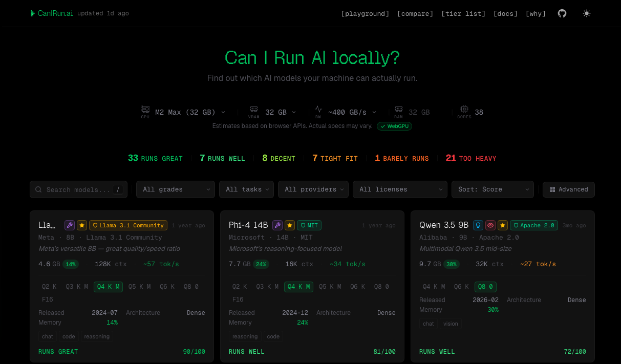The height and width of the screenshot is (364, 621).
Task: Click the Llama card 14% memory badge
Action: click(x=70, y=264)
